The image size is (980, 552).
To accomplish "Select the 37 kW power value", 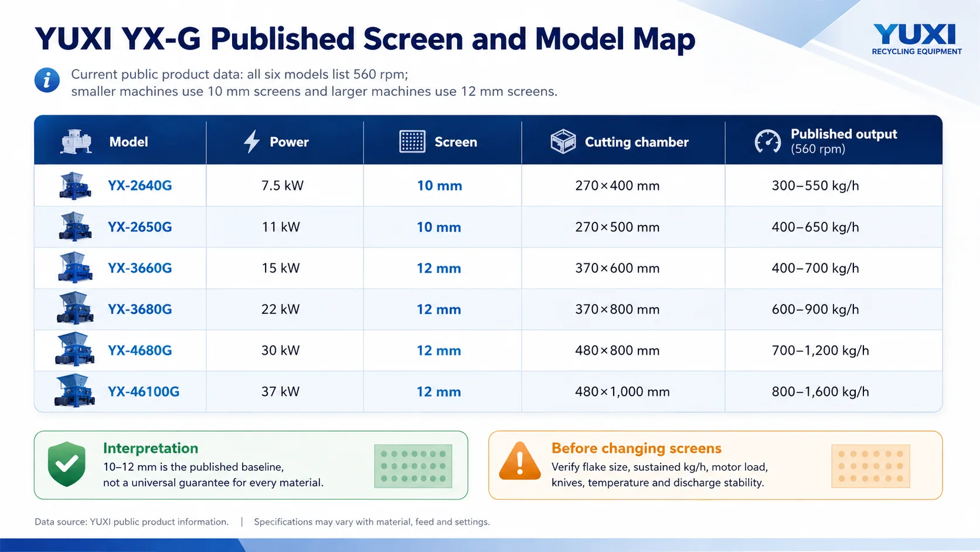I will coord(280,391).
